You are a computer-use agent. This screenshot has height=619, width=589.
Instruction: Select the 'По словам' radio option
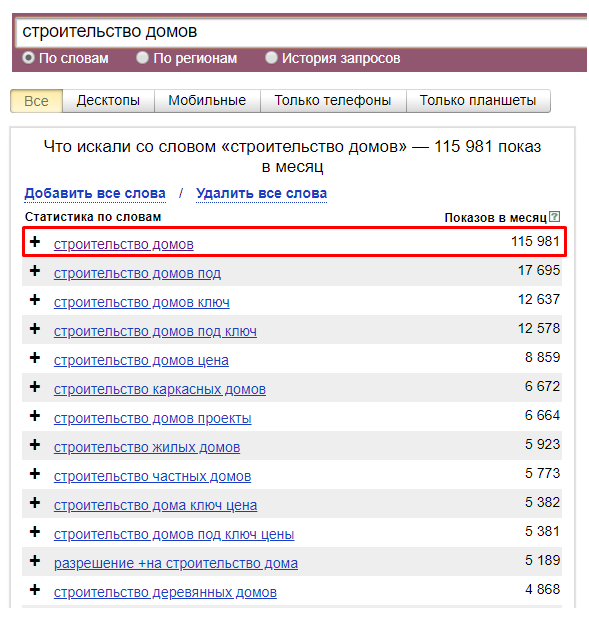click(28, 58)
